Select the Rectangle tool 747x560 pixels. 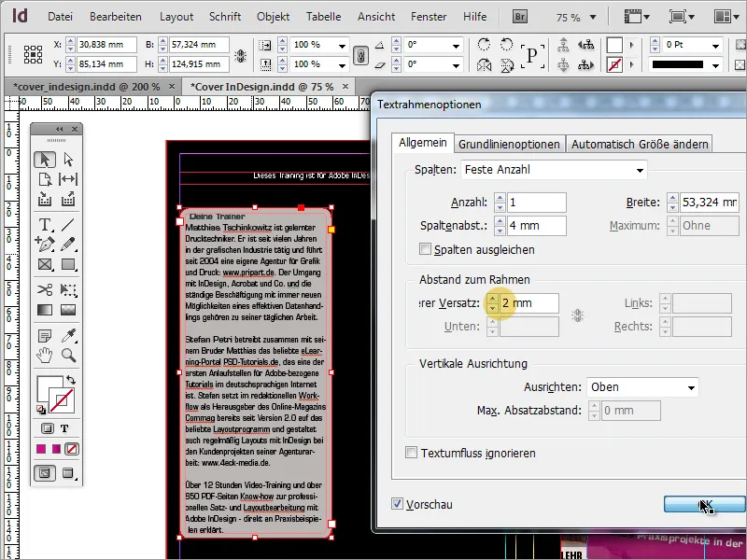(x=68, y=264)
